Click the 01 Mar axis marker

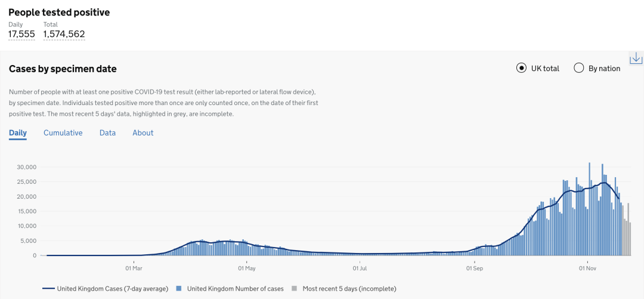pos(134,268)
